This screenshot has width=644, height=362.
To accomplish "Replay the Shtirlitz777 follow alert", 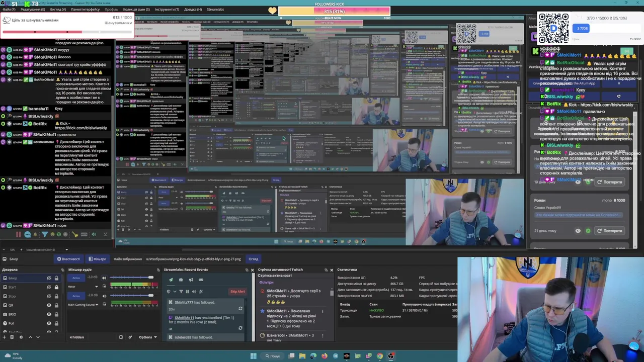I will (240, 309).
